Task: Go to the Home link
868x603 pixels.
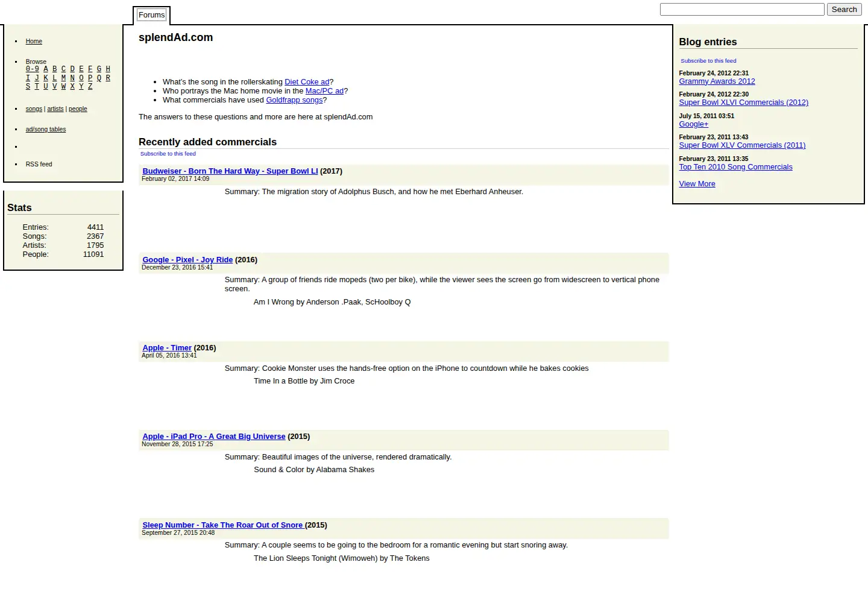Action: pyautogui.click(x=34, y=42)
